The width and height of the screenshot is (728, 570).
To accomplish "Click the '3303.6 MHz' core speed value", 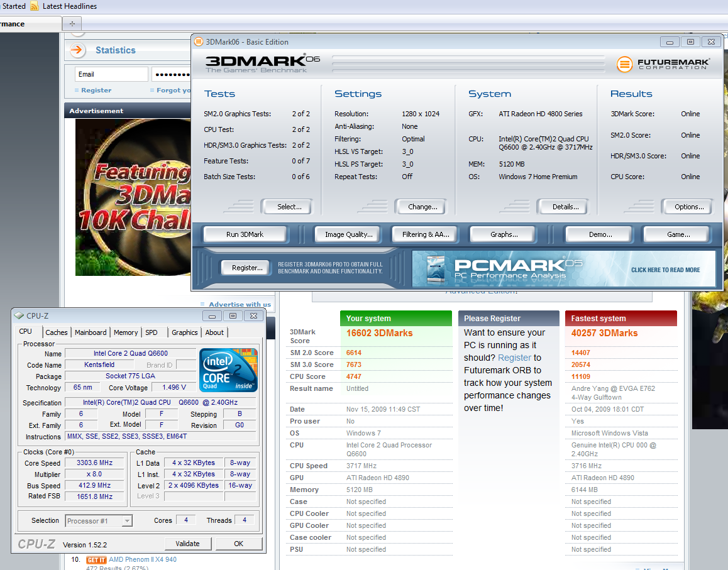I will pos(95,463).
